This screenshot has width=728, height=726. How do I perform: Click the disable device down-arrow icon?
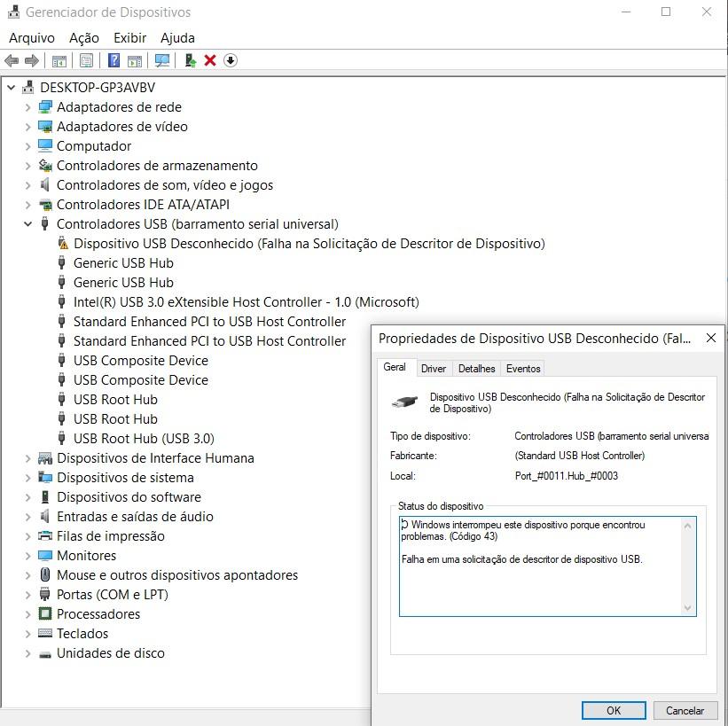point(231,60)
